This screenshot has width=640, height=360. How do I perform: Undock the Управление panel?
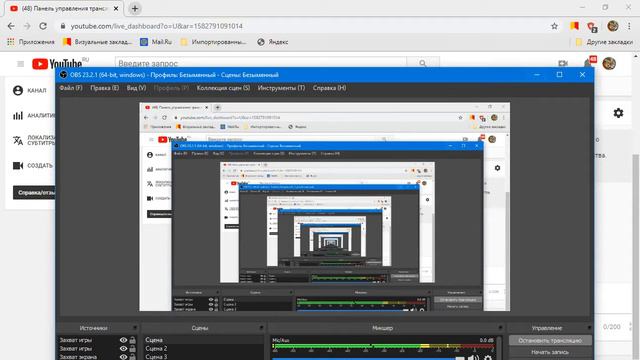click(589, 328)
